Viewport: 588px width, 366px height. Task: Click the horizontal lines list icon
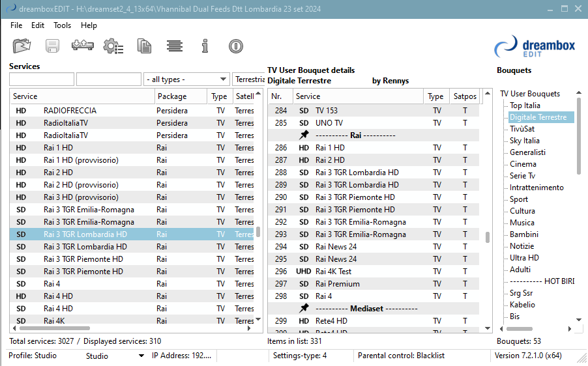pyautogui.click(x=175, y=46)
